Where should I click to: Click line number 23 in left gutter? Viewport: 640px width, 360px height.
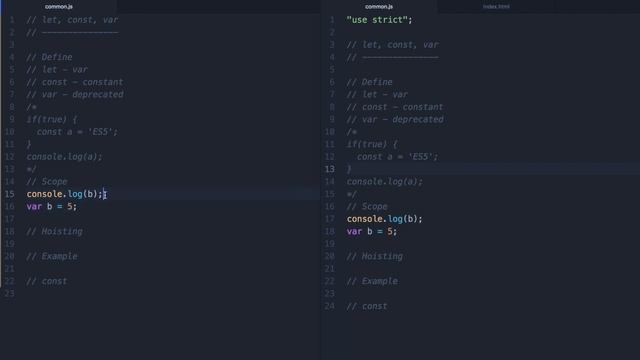coord(10,293)
